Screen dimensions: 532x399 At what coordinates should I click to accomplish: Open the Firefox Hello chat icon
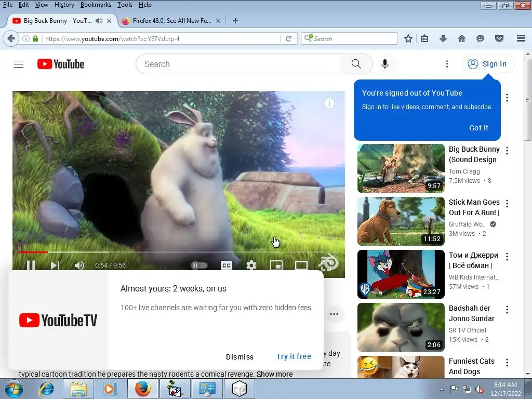coord(480,38)
